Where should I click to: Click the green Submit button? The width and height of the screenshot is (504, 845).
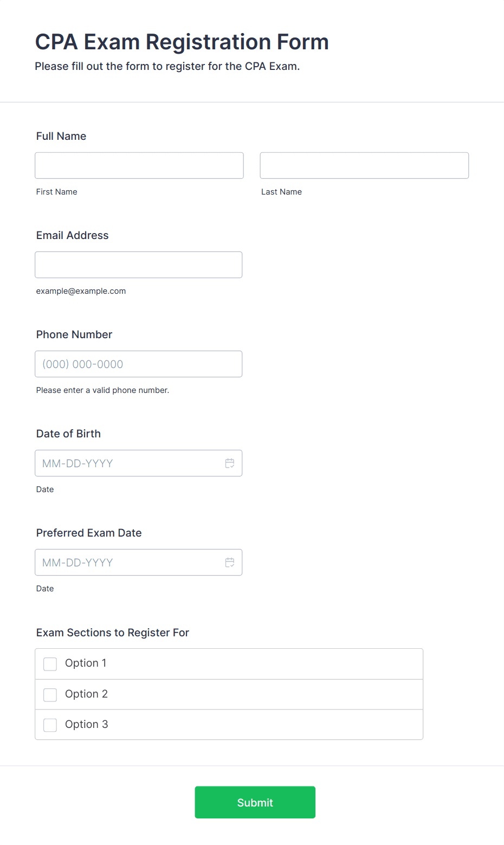click(x=255, y=802)
